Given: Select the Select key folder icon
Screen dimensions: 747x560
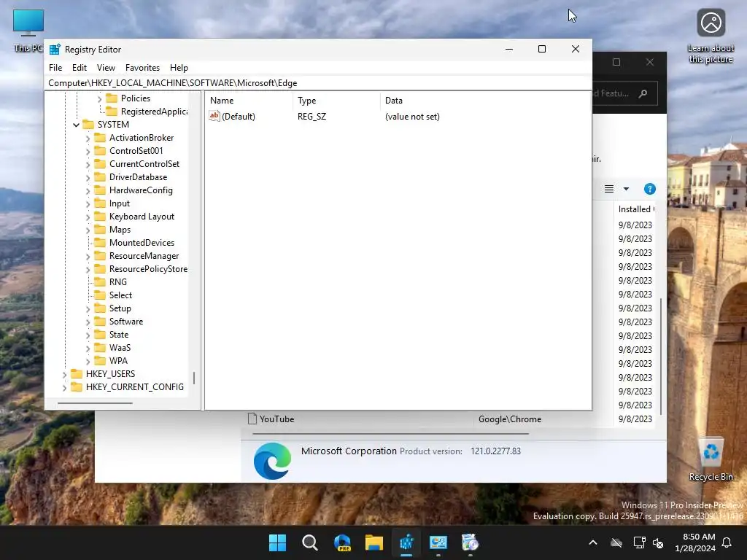Looking at the screenshot, I should [100, 295].
